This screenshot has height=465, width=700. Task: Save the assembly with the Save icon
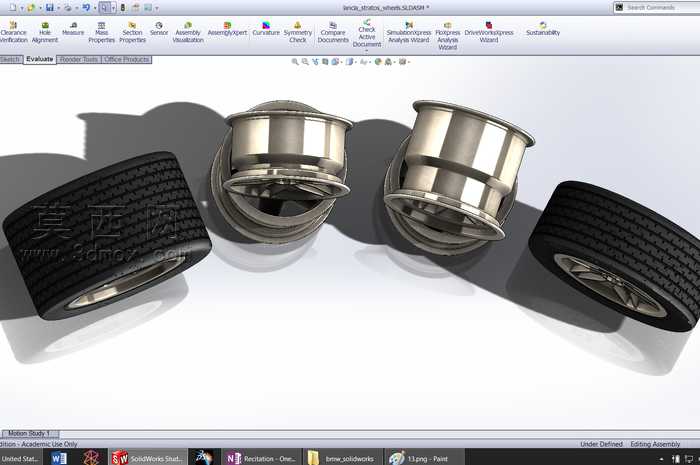coord(50,8)
